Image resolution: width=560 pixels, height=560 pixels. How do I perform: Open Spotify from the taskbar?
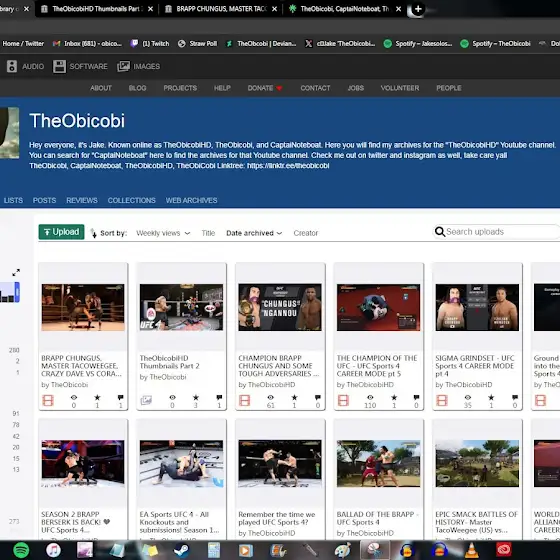[21, 550]
